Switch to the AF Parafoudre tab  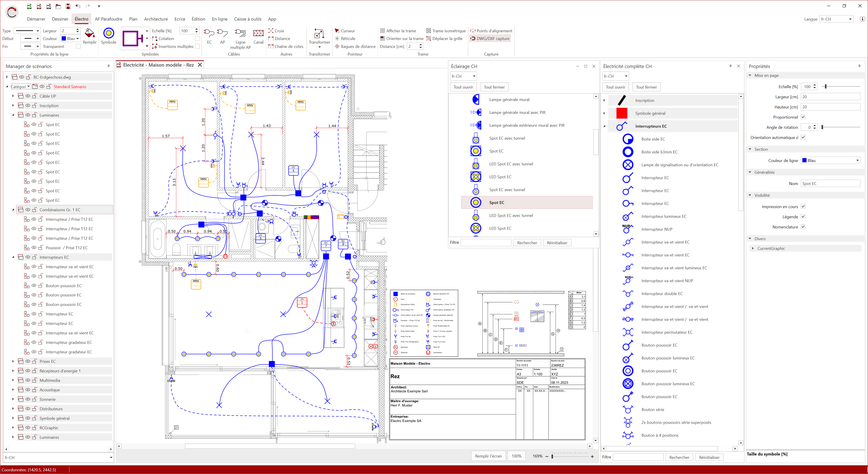(109, 19)
